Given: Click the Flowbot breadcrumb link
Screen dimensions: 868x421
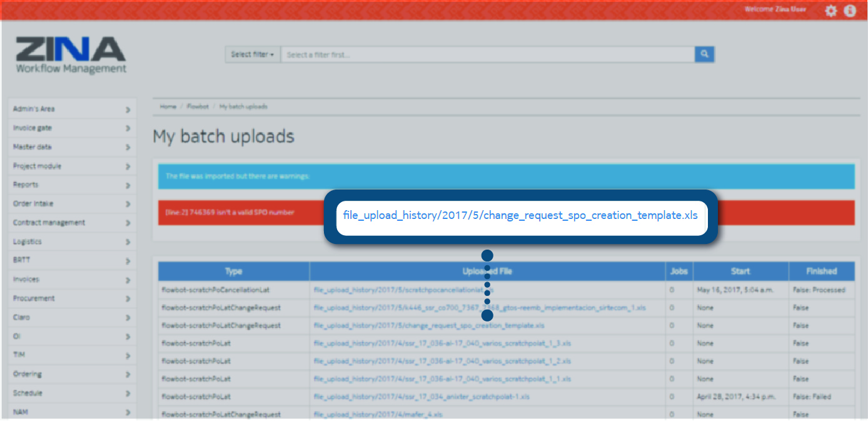Looking at the screenshot, I should tap(198, 107).
